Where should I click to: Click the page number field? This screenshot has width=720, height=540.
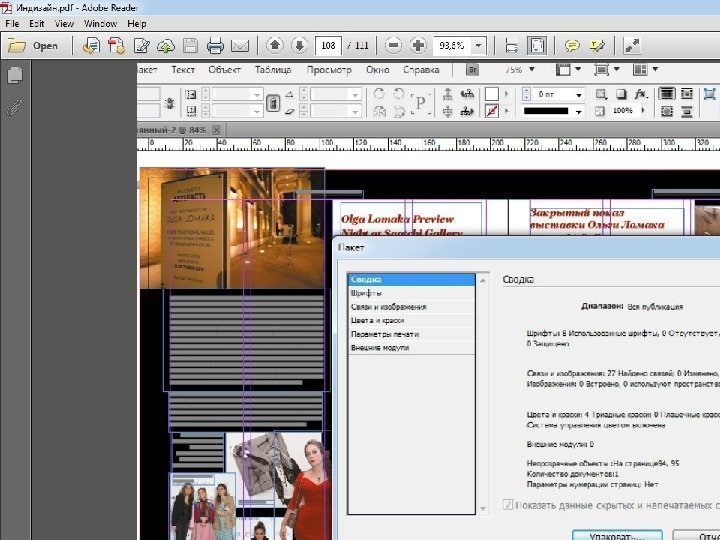tap(327, 46)
